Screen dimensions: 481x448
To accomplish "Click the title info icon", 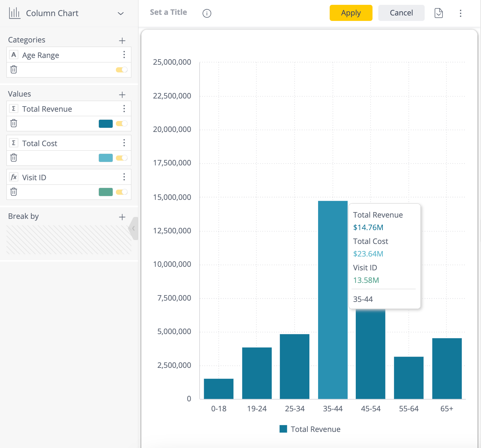I will coord(207,13).
